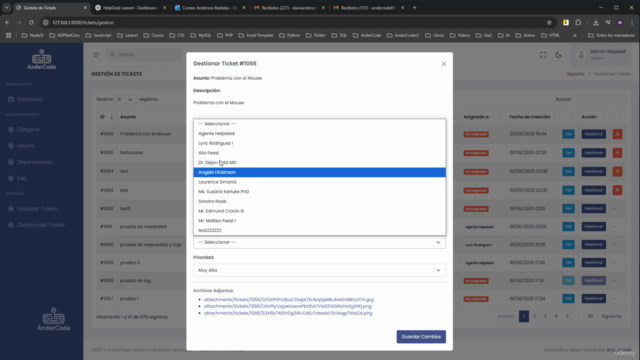
Task: Open the Laravel bookmarks folder
Action: point(127,36)
